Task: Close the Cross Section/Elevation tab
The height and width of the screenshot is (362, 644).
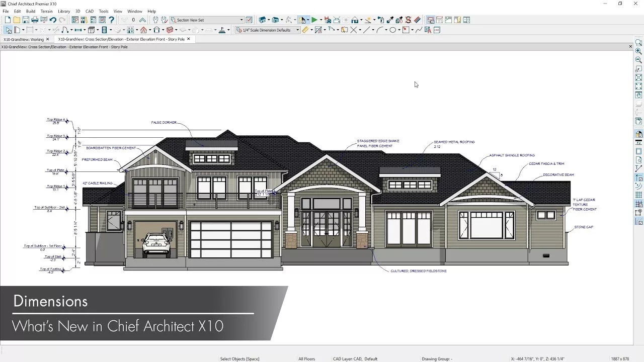Action: coord(189,39)
